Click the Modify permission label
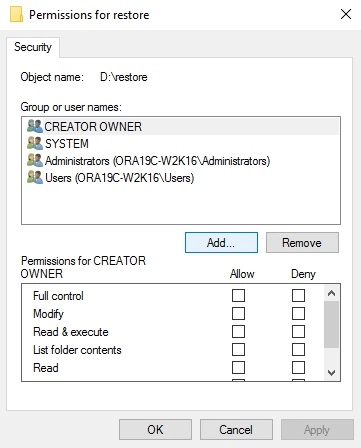 coord(48,314)
